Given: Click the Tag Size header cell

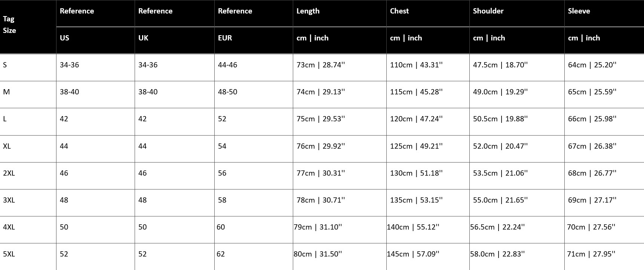Looking at the screenshot, I should 10,25.
